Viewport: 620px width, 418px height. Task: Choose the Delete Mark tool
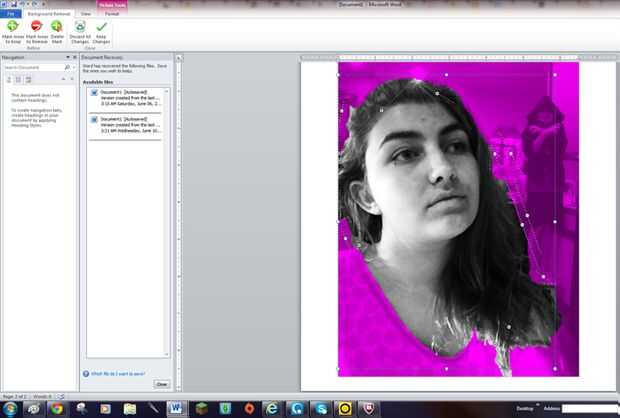click(x=57, y=32)
